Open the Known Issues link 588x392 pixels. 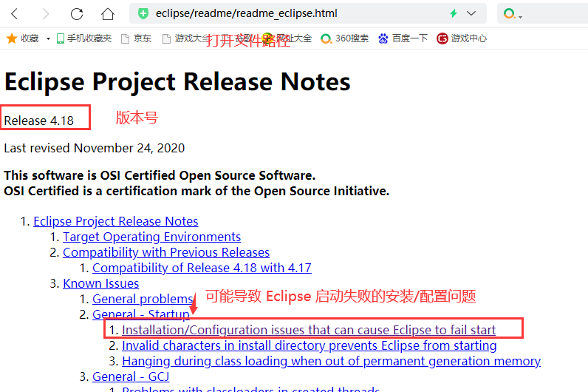point(100,283)
